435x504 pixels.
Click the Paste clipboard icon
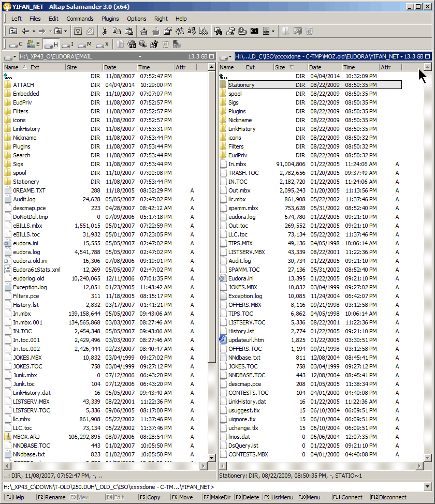pyautogui.click(x=129, y=31)
